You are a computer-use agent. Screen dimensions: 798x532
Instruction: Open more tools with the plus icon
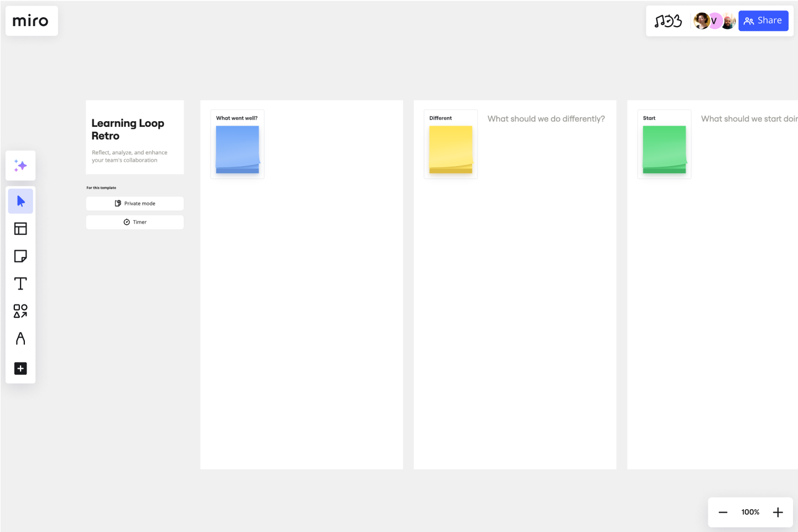point(20,368)
